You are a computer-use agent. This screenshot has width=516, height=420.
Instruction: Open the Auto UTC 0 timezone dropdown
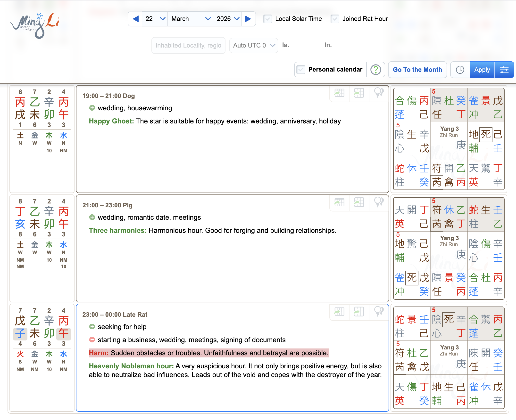(254, 45)
